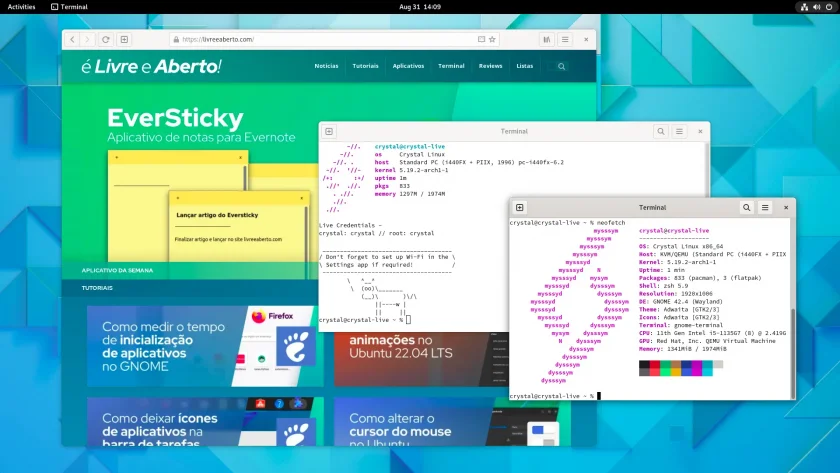Go forward in the browser
Screen dimensions: 840x473
click(x=87, y=40)
